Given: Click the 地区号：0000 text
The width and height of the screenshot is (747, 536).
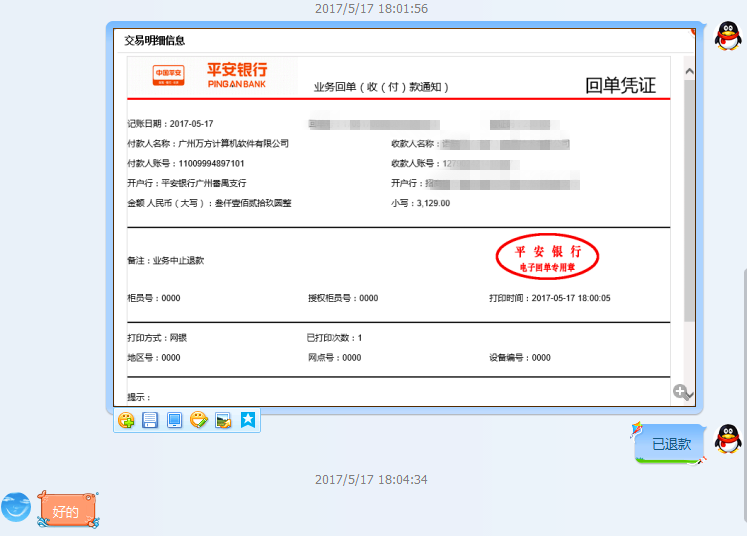Looking at the screenshot, I should coord(154,358).
